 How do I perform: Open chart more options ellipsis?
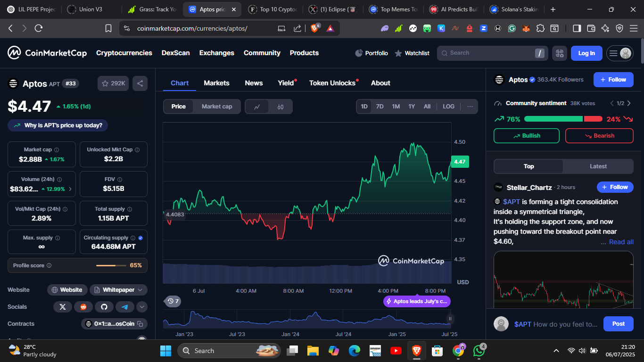click(x=470, y=107)
